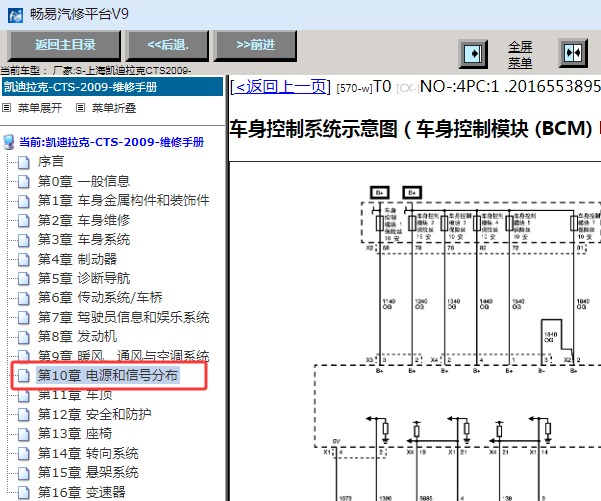Click the page icon beside 第0章
Viewport: 601px width, 501px height.
24,182
